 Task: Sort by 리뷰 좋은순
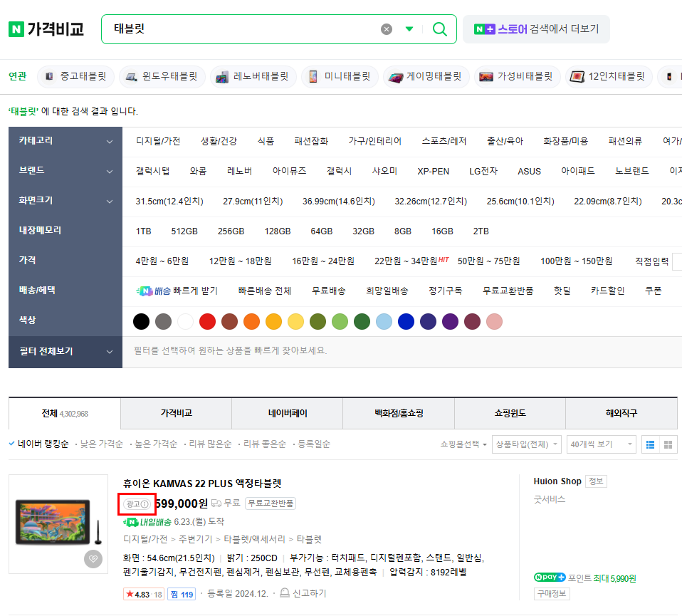click(264, 444)
